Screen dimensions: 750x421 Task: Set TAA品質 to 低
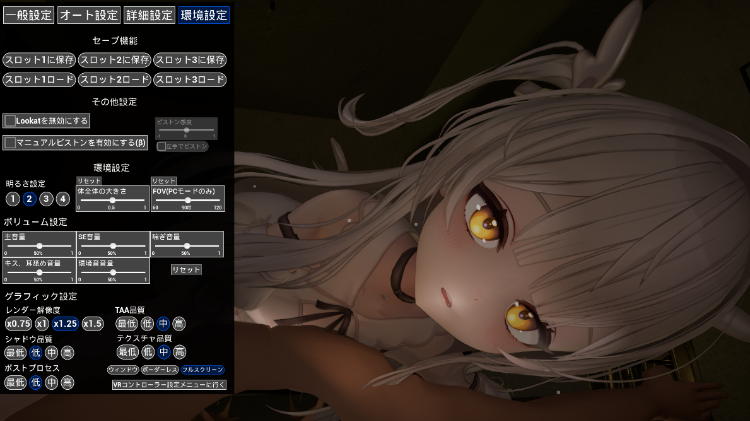[x=147, y=324]
